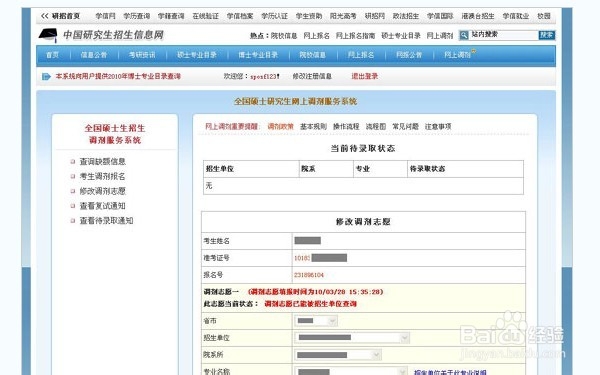
Task: Click the bullet icon beside 查看待录取通知
Action: point(73,220)
